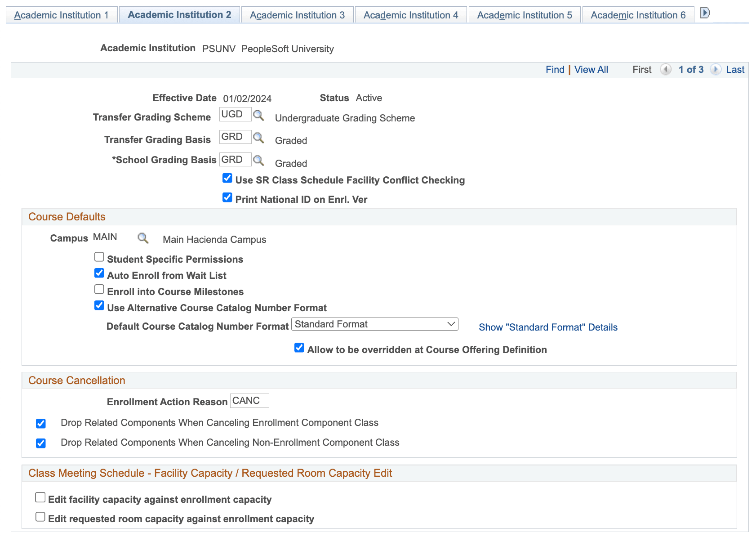Click the View All link

591,69
